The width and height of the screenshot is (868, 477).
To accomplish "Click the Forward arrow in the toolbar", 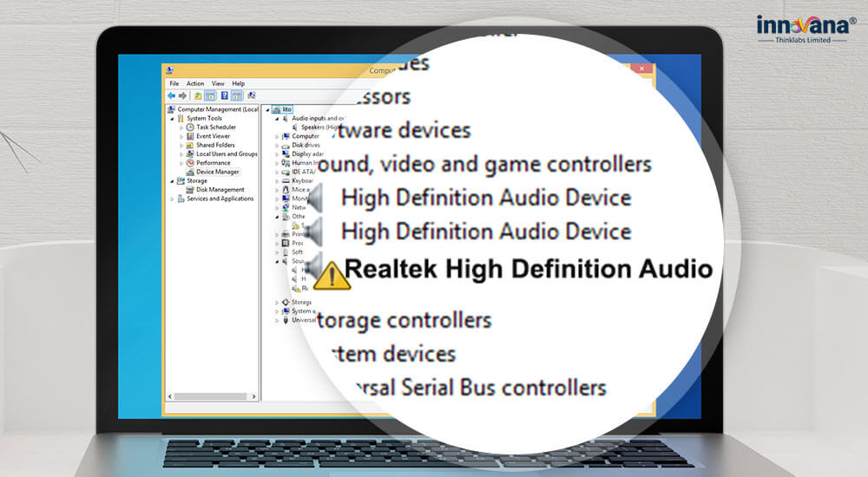I will pyautogui.click(x=182, y=95).
